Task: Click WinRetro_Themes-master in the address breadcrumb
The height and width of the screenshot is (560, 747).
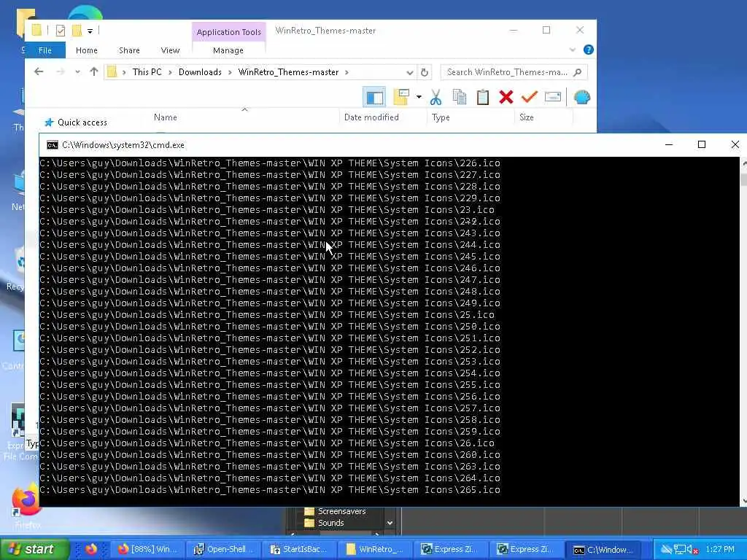Action: 288,72
